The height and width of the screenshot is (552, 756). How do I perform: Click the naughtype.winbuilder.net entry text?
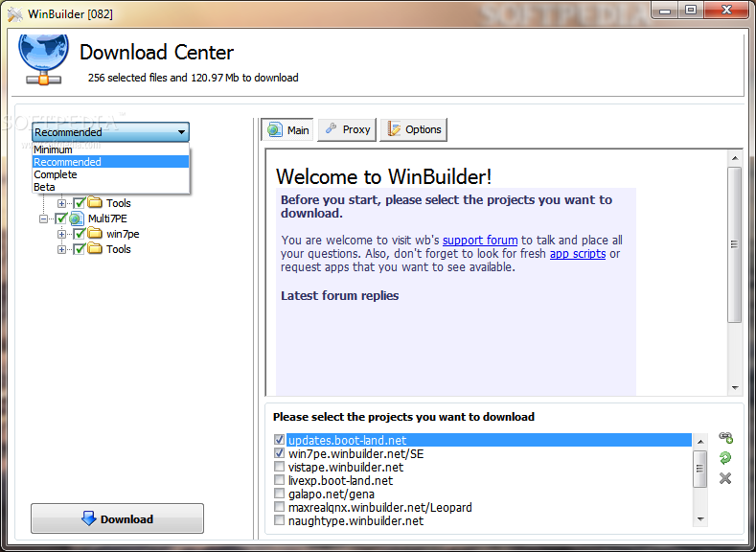355,521
